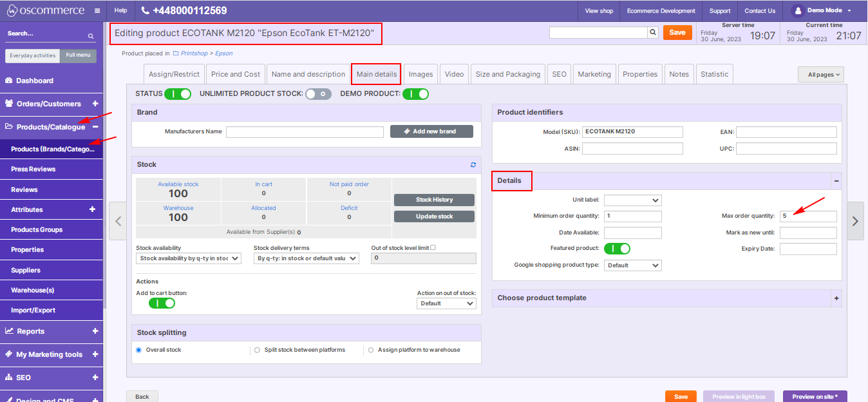
Task: Click Preview on site button
Action: (x=815, y=397)
